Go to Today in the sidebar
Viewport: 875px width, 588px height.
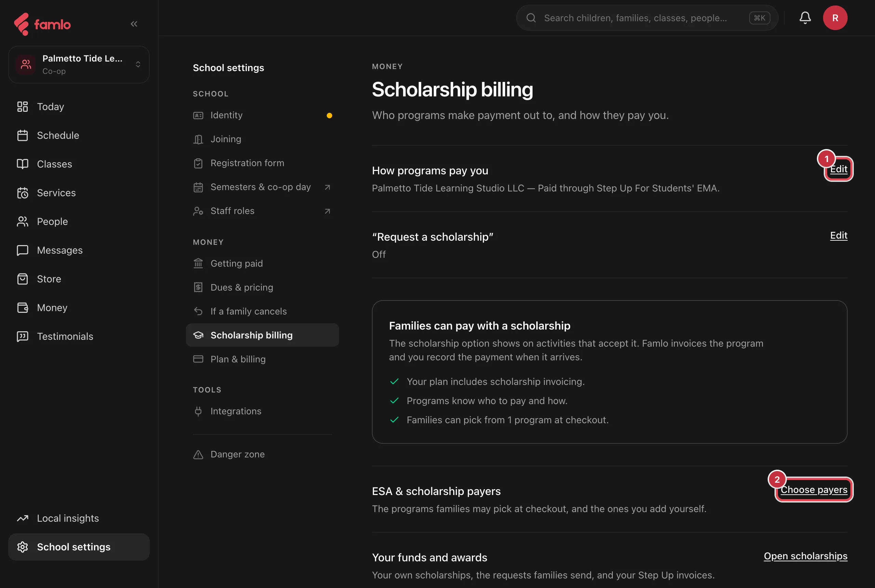79,107
